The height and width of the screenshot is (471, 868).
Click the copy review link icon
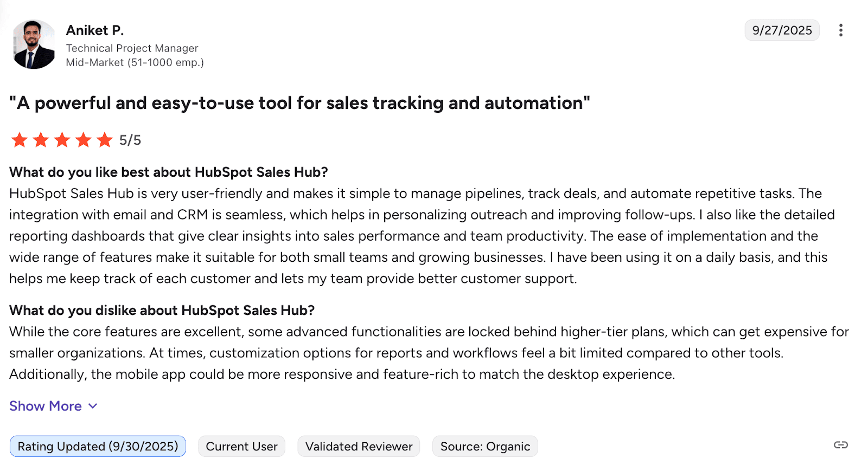tap(840, 445)
